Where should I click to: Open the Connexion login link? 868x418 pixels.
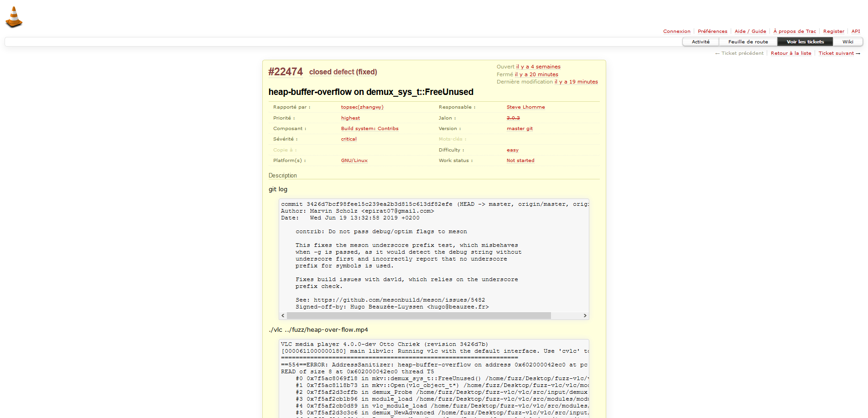tap(676, 31)
